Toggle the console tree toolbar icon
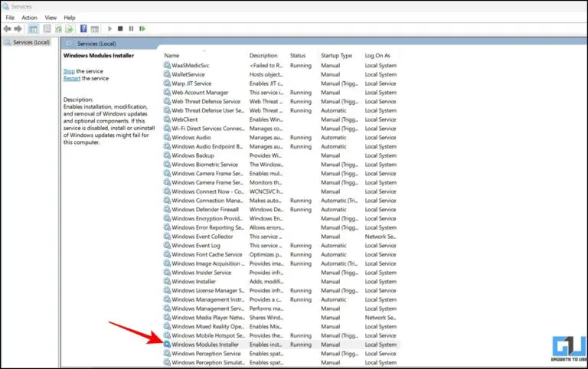 (x=33, y=28)
